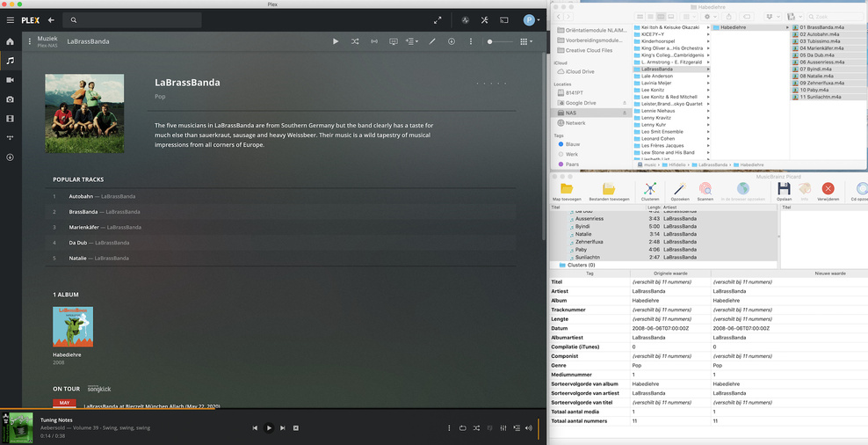Click Verwijderen in Picard toolbar

[828, 191]
